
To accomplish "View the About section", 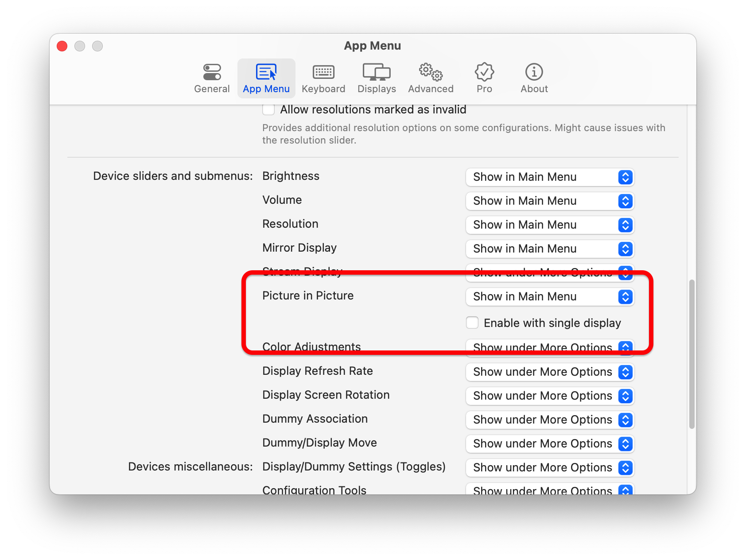I will 534,78.
